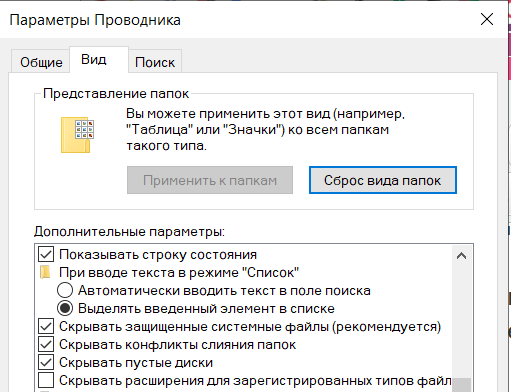Screen dimensions: 511x392
Task: Switch to the Общие tab
Action: (41, 62)
